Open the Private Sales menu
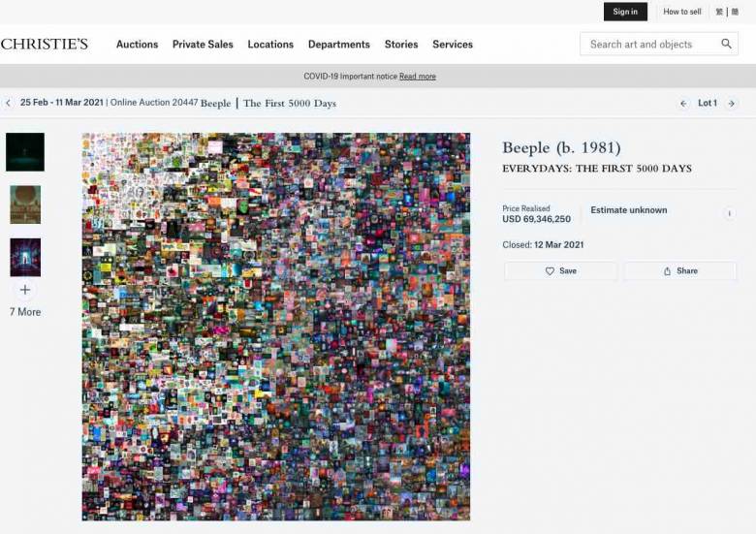The image size is (756, 534). pos(203,45)
